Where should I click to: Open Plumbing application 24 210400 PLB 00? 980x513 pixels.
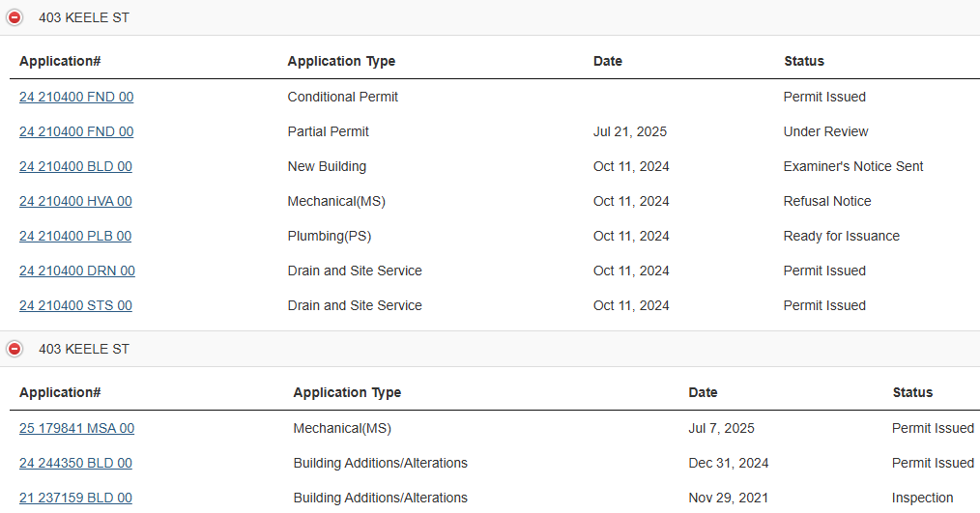pyautogui.click(x=75, y=236)
